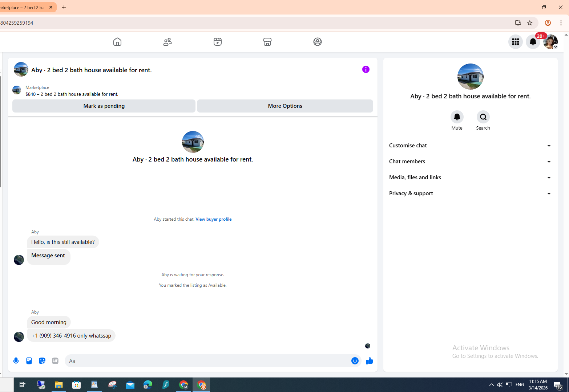Send a thumbs-up like
569x392 pixels.
370,361
